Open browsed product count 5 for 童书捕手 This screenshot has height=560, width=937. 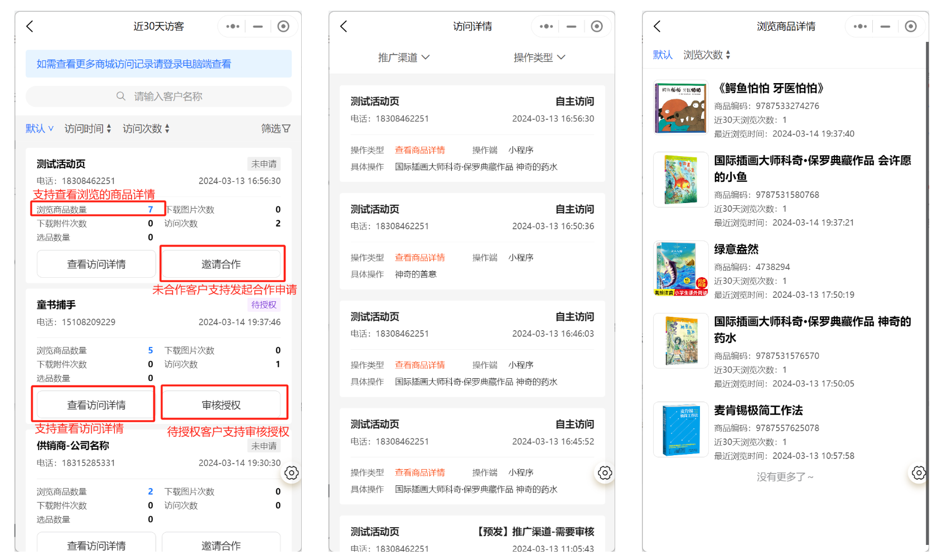click(151, 350)
